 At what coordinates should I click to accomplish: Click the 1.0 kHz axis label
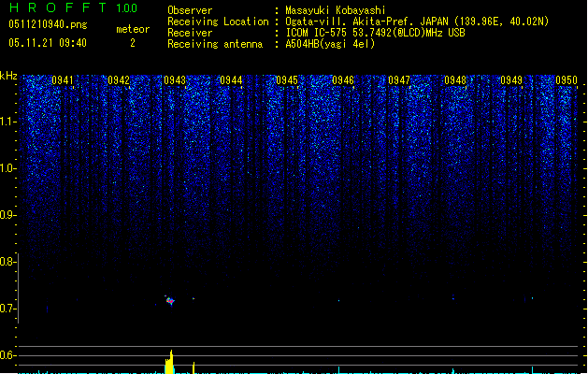pyautogui.click(x=8, y=168)
